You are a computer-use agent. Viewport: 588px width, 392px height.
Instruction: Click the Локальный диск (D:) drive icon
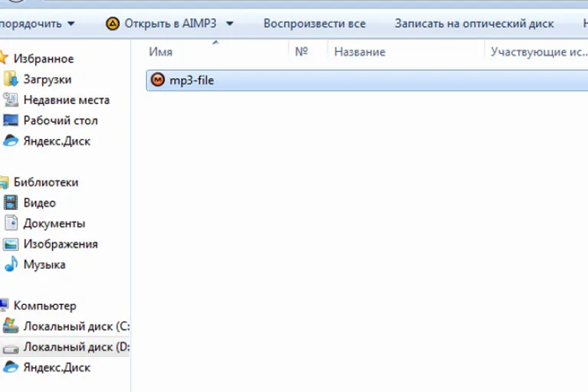pos(11,349)
